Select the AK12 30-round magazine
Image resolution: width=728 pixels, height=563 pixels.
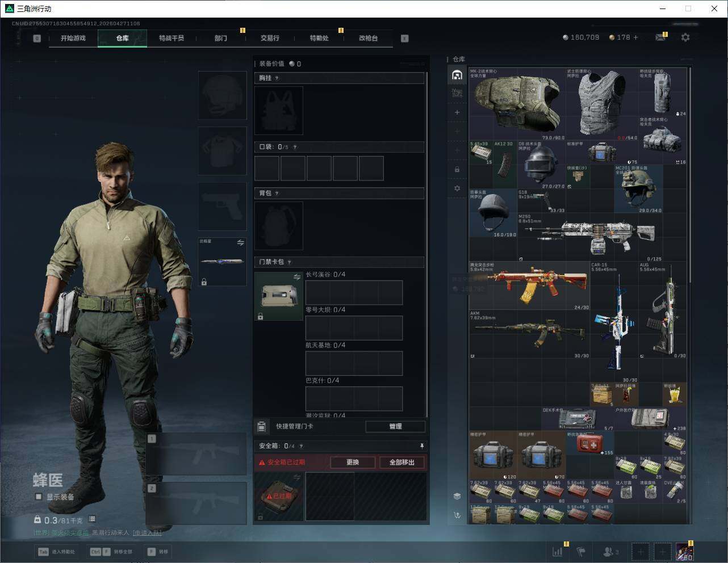[505, 165]
